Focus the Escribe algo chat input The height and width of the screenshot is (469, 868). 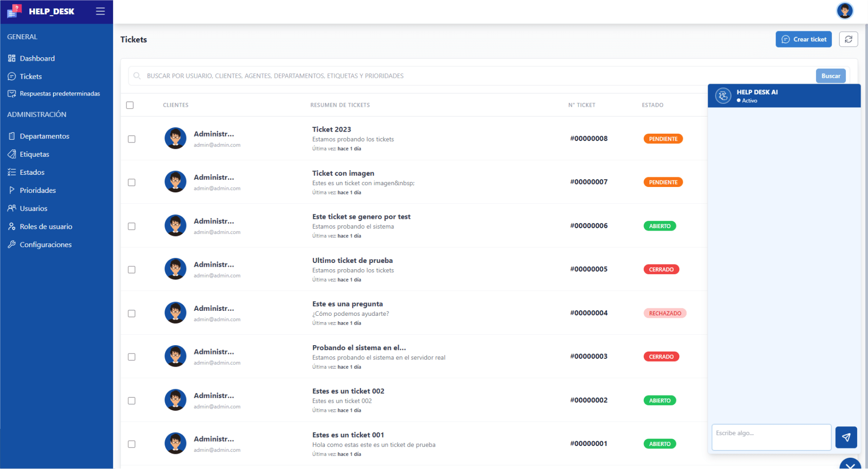point(771,437)
